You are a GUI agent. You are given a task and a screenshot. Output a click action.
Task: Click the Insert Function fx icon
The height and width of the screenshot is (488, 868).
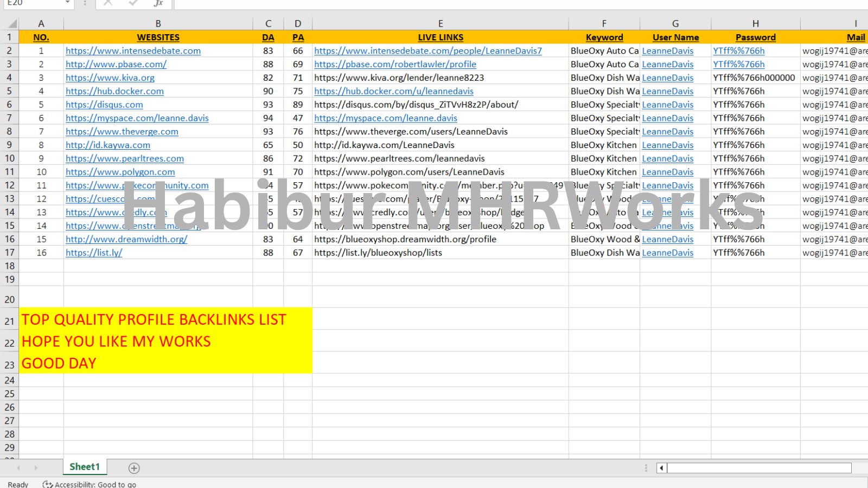(x=158, y=3)
